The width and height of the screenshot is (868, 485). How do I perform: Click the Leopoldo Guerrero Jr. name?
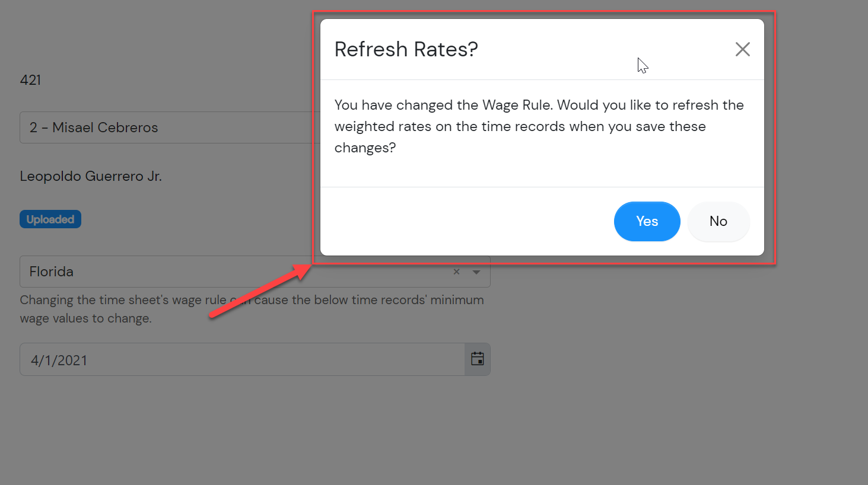pyautogui.click(x=91, y=176)
